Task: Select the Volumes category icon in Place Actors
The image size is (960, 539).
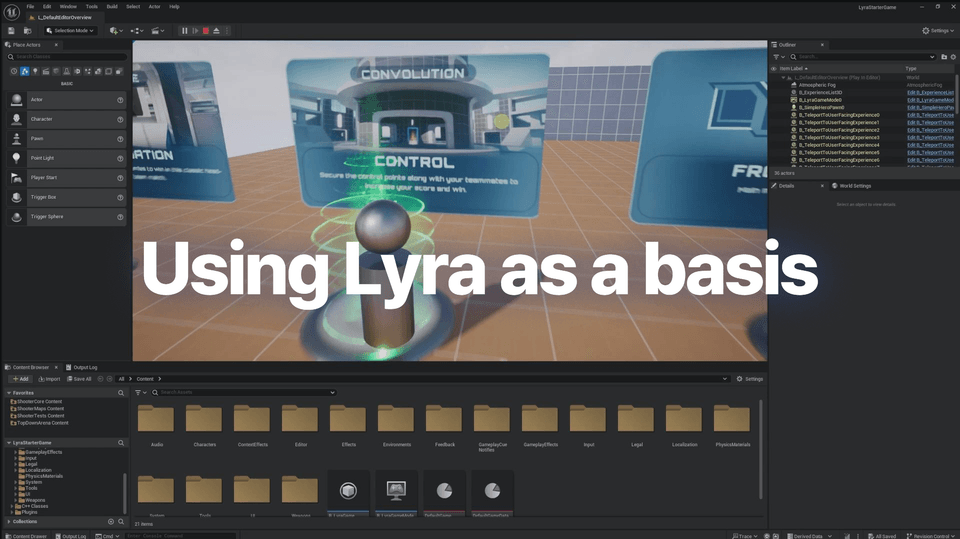Action: (108, 72)
